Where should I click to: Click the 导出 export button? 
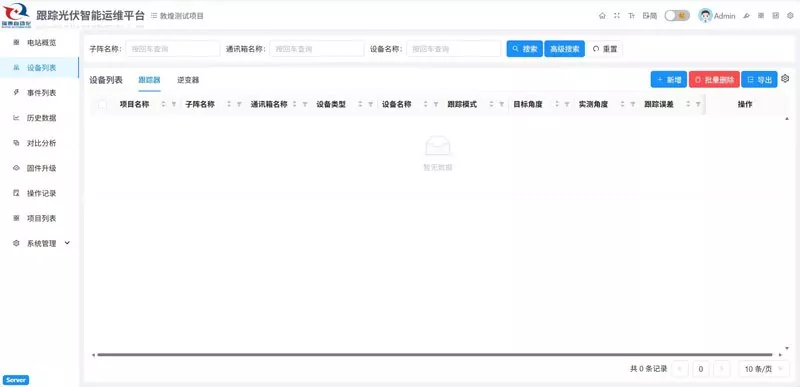click(759, 80)
